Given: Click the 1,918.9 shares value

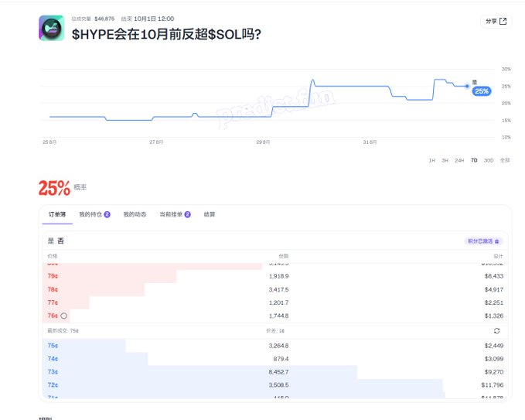Looking at the screenshot, I should tap(278, 276).
